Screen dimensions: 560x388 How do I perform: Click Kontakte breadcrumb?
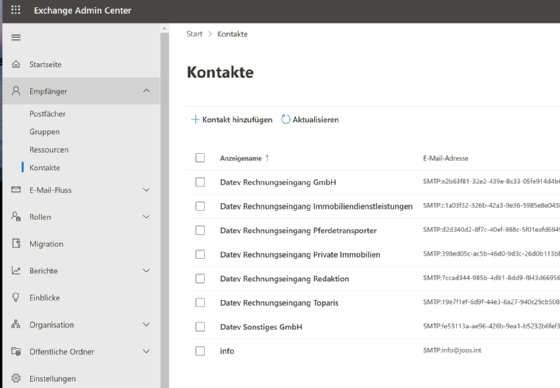click(x=232, y=34)
